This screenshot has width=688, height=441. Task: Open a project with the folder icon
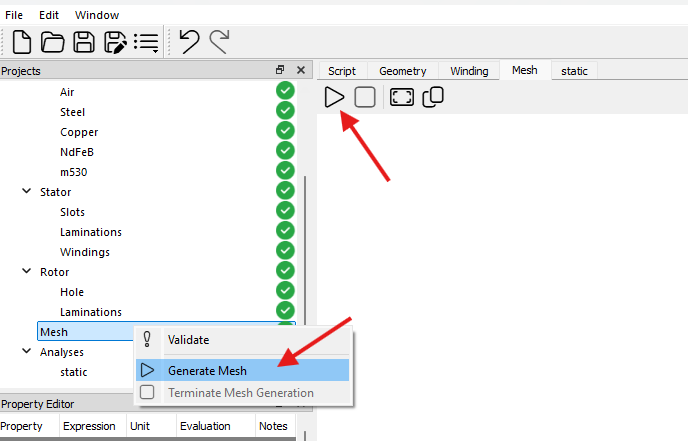[52, 42]
